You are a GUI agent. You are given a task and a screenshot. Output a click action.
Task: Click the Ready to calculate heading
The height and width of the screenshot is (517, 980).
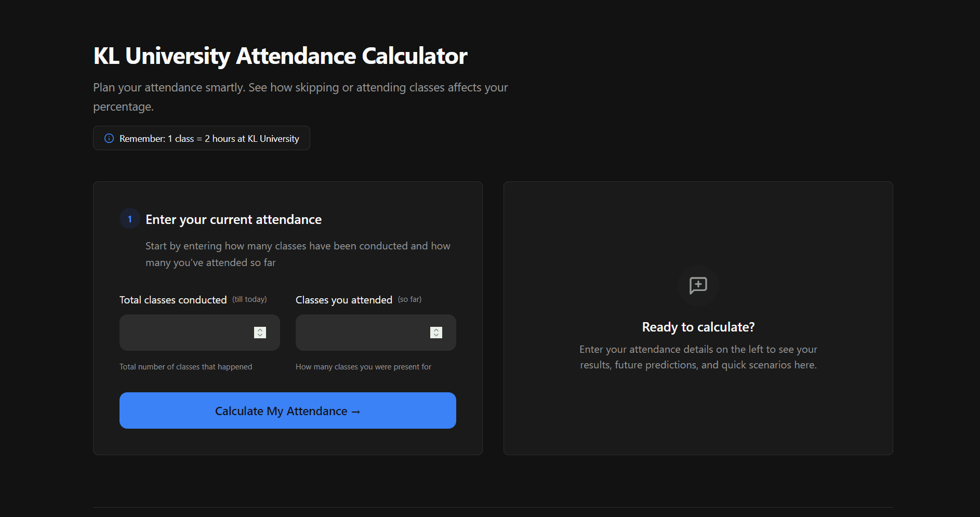(x=698, y=327)
